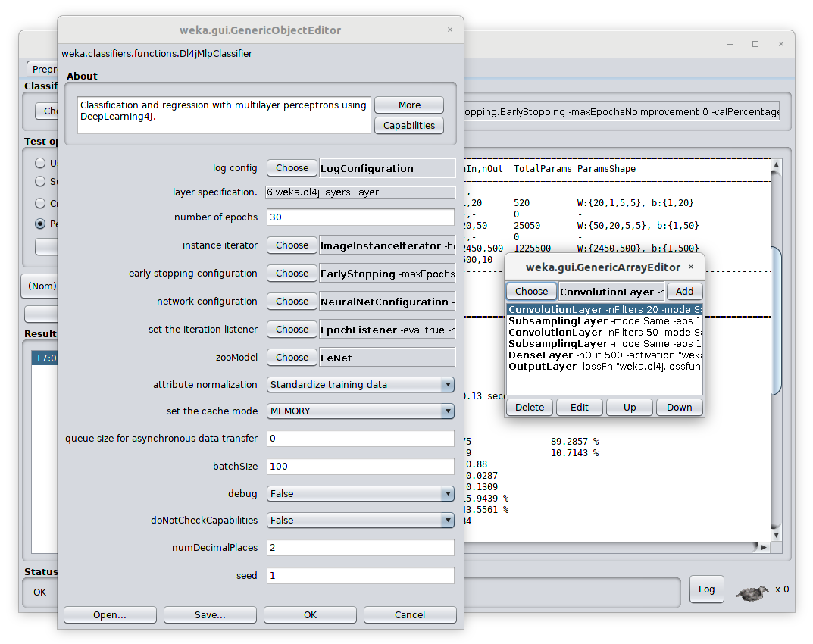Select the fourth (selected) test option radio button
Image resolution: width=813 pixels, height=644 pixels.
point(40,224)
